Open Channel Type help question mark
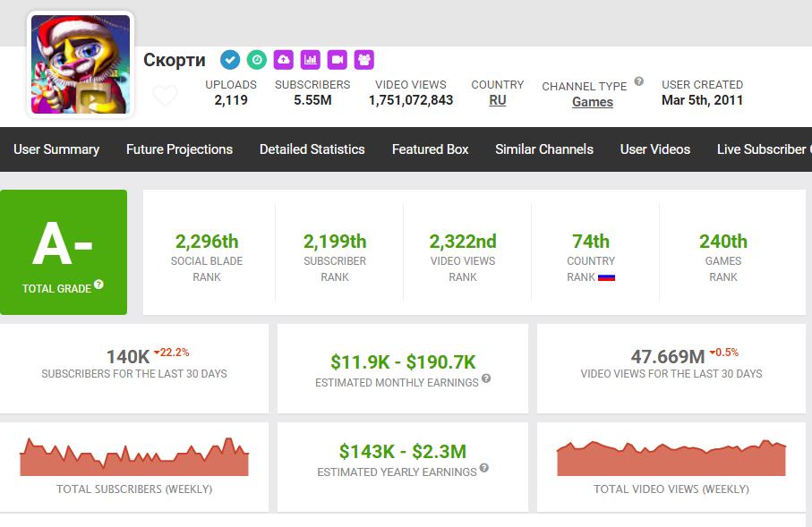 pos(639,81)
